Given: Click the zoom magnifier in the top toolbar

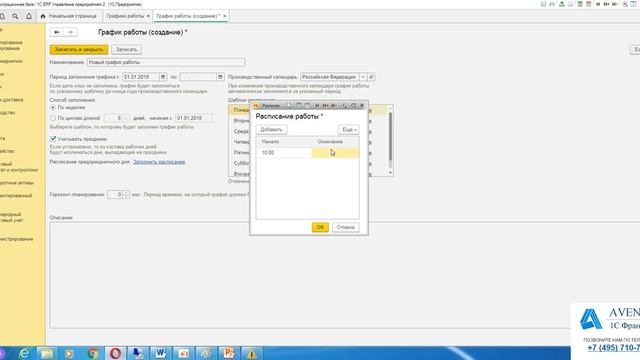Looking at the screenshot, I should [x=625, y=4].
